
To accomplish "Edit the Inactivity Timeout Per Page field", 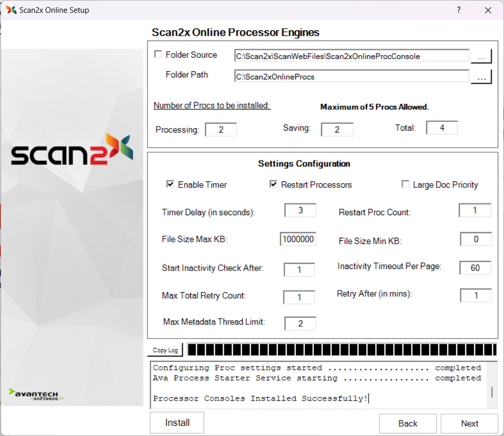I will pyautogui.click(x=475, y=268).
